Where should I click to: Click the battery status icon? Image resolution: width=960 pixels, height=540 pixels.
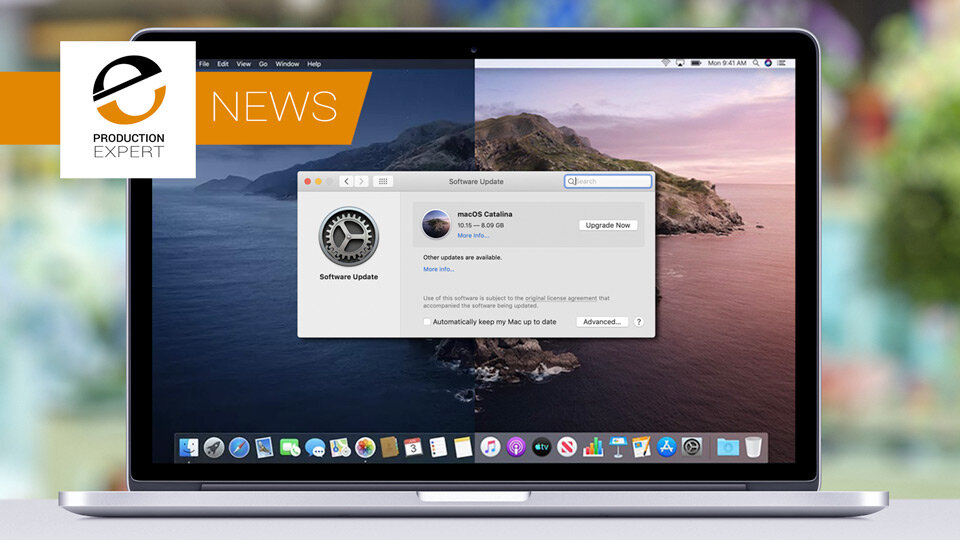coord(696,63)
